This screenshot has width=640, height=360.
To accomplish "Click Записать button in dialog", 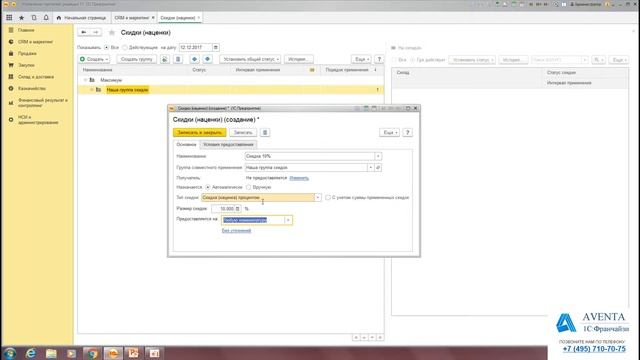I will (x=243, y=133).
